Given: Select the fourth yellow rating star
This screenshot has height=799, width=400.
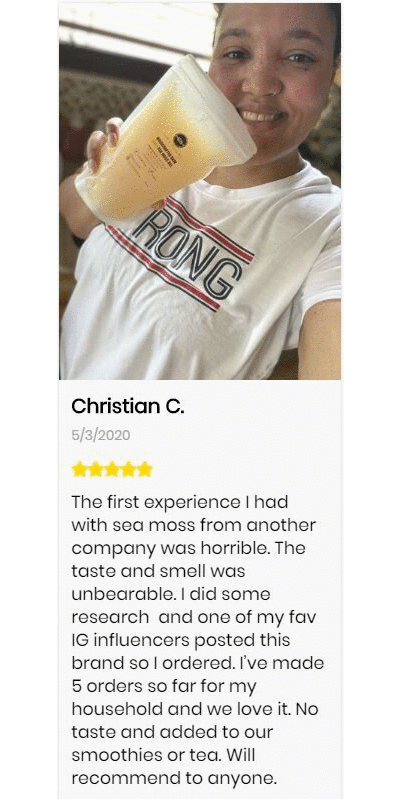Looking at the screenshot, I should coord(128,469).
